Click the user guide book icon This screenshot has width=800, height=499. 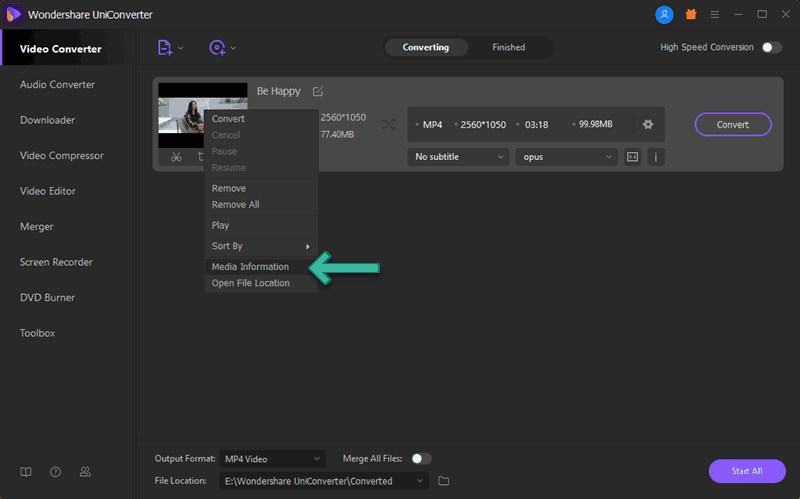click(26, 472)
